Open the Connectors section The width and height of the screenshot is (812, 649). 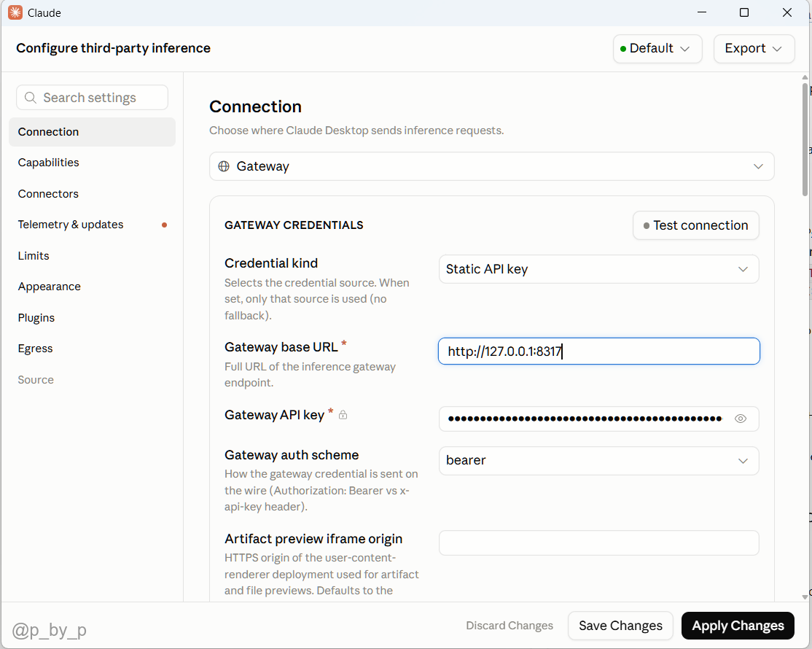[92, 194]
